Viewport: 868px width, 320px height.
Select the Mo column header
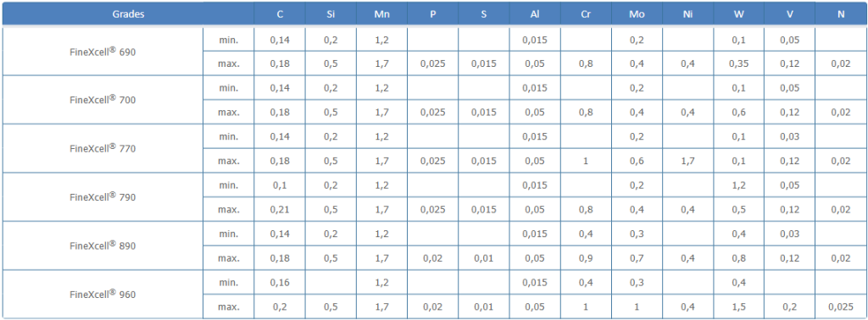(x=637, y=14)
